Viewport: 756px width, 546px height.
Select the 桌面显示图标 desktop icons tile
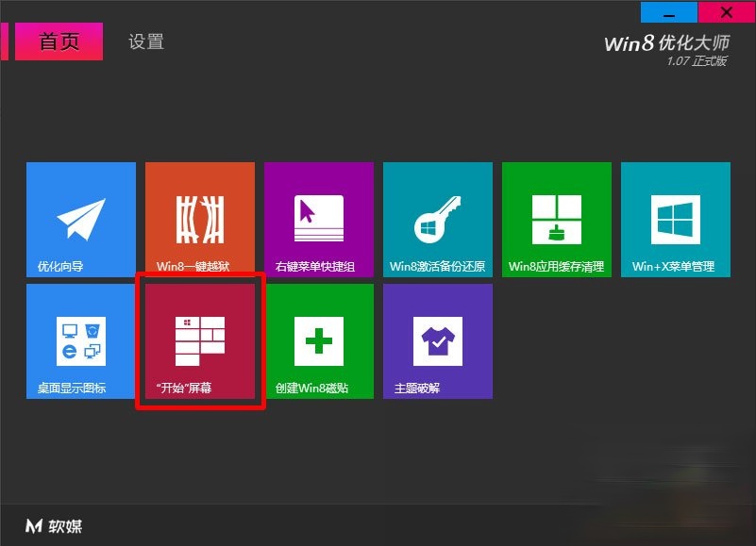(80, 340)
